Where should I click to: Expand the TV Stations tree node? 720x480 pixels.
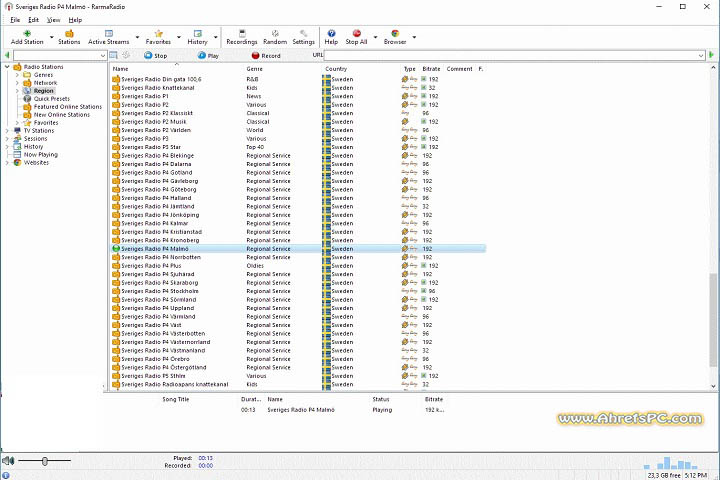[x=7, y=131]
